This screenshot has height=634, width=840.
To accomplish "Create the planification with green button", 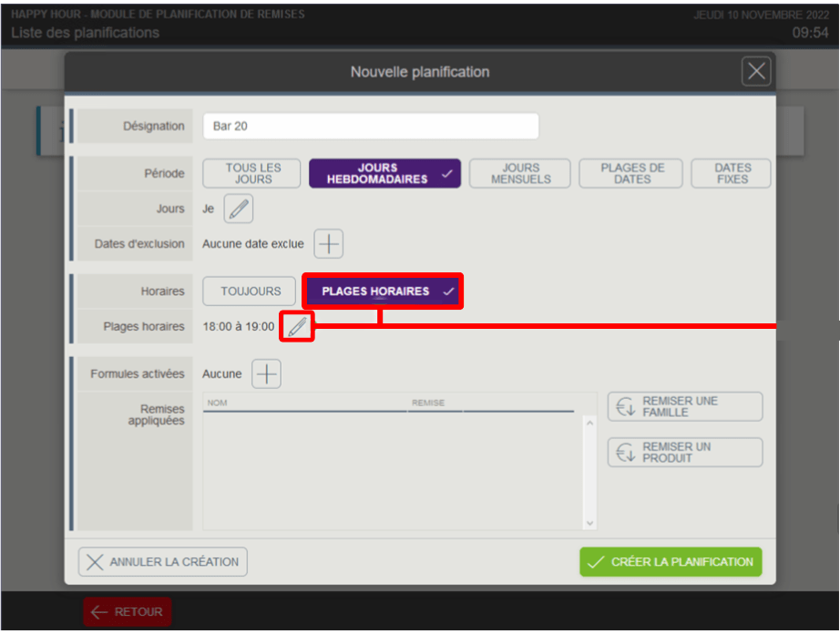I will click(x=671, y=562).
